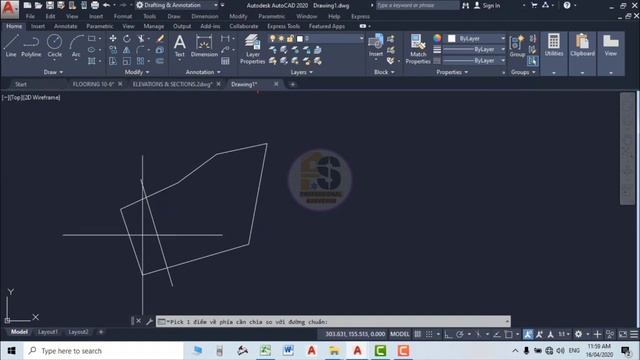Screen dimensions: 640x360
Task: Click new drawing tab plus button
Action: point(292,84)
